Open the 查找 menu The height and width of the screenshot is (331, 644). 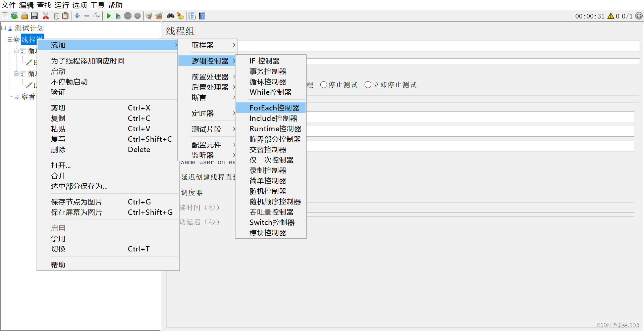[44, 5]
